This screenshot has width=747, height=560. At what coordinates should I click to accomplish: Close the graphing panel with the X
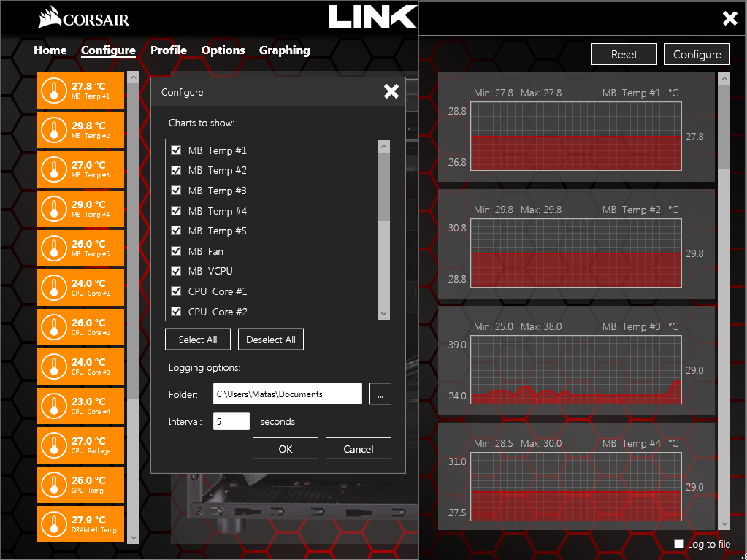pyautogui.click(x=730, y=18)
